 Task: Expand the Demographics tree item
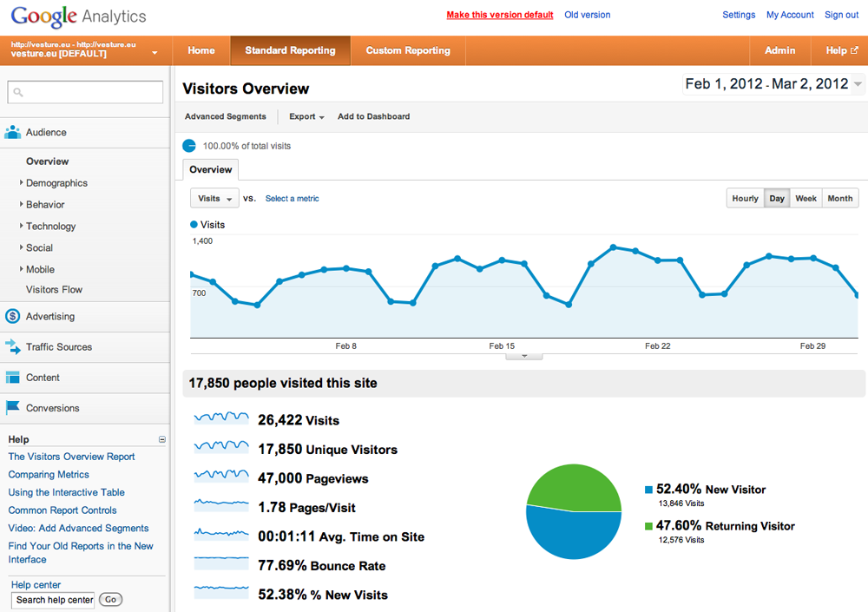pyautogui.click(x=22, y=183)
